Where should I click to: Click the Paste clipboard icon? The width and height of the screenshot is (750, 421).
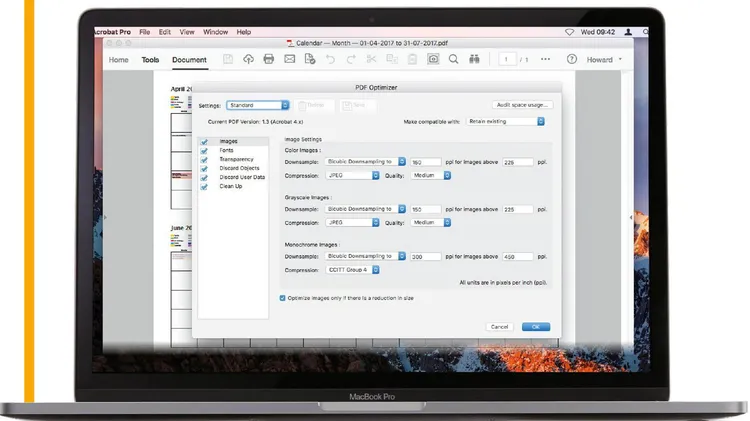coord(412,59)
